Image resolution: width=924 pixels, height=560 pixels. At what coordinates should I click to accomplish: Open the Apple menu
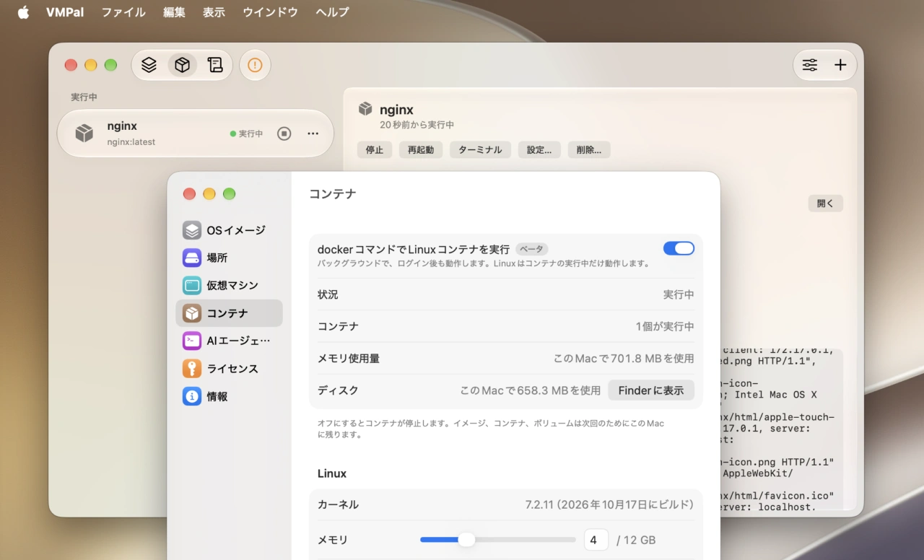pyautogui.click(x=23, y=12)
